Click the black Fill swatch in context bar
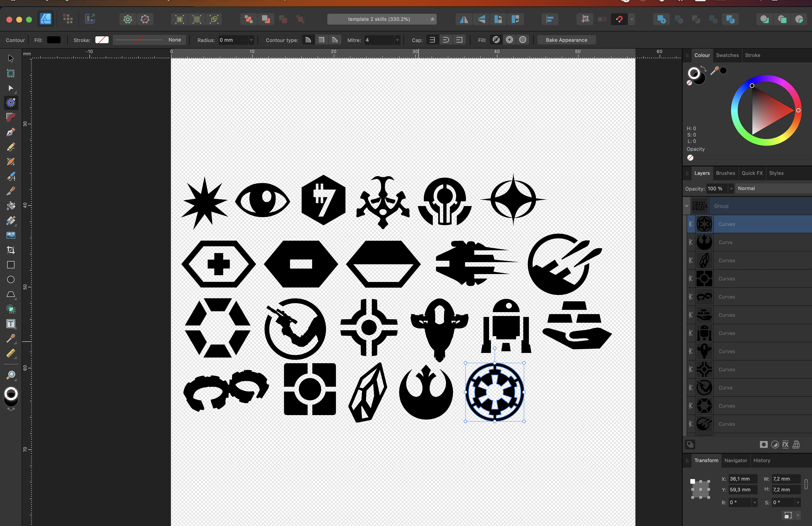 click(x=54, y=40)
